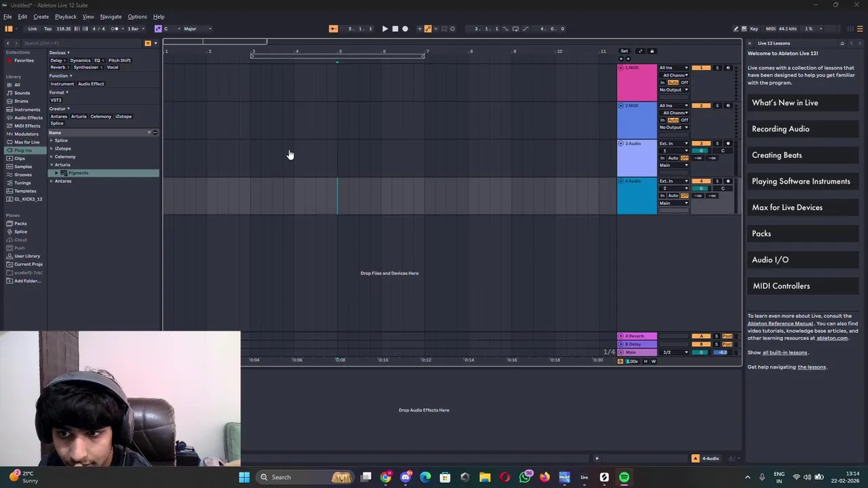The height and width of the screenshot is (488, 868).
Task: Click Add Folder in Places
Action: point(27,281)
